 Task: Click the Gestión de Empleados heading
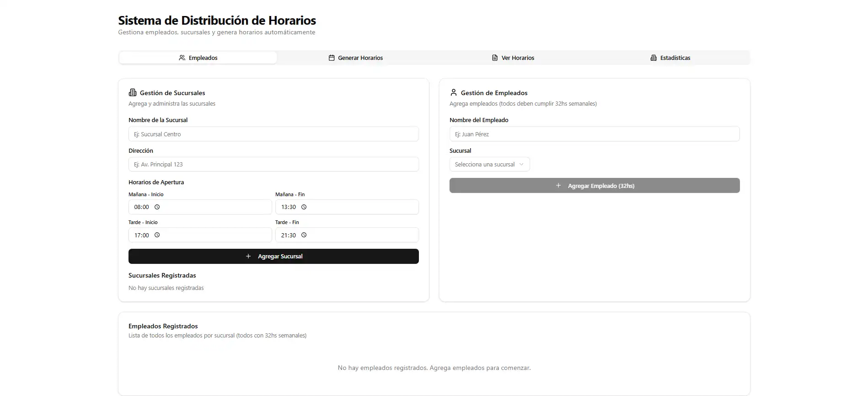click(x=494, y=93)
